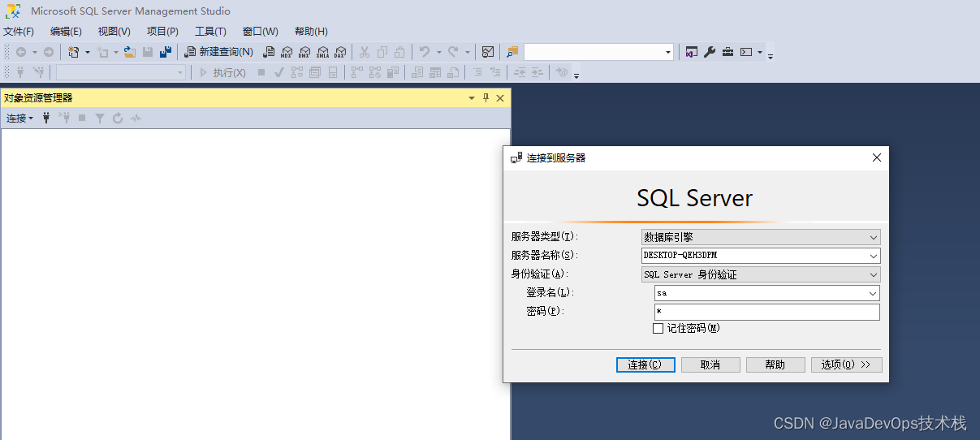Close the 对象资源管理器 panel
Screen dimensions: 980x440
(500, 98)
